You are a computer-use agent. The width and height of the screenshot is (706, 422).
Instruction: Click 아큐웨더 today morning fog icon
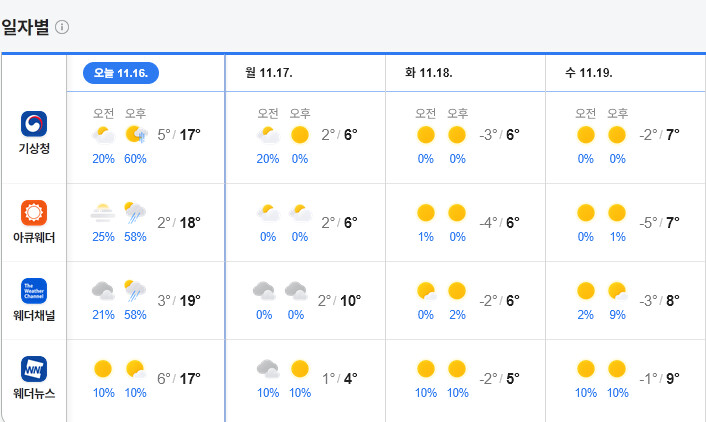(103, 213)
